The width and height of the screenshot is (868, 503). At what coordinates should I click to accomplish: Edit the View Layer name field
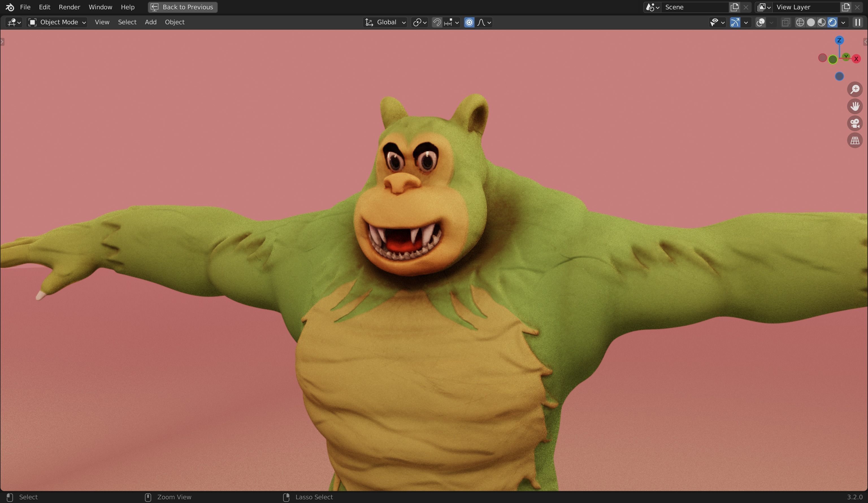pyautogui.click(x=806, y=7)
